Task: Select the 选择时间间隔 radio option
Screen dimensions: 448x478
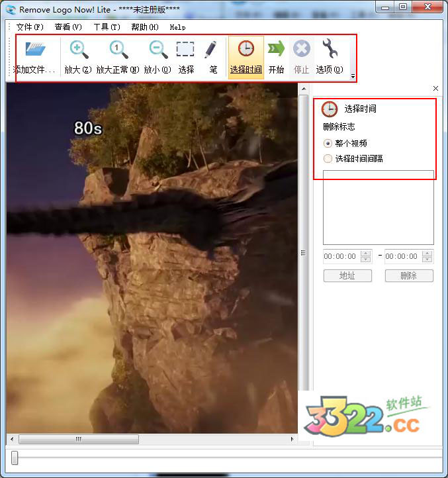Action: (x=328, y=158)
